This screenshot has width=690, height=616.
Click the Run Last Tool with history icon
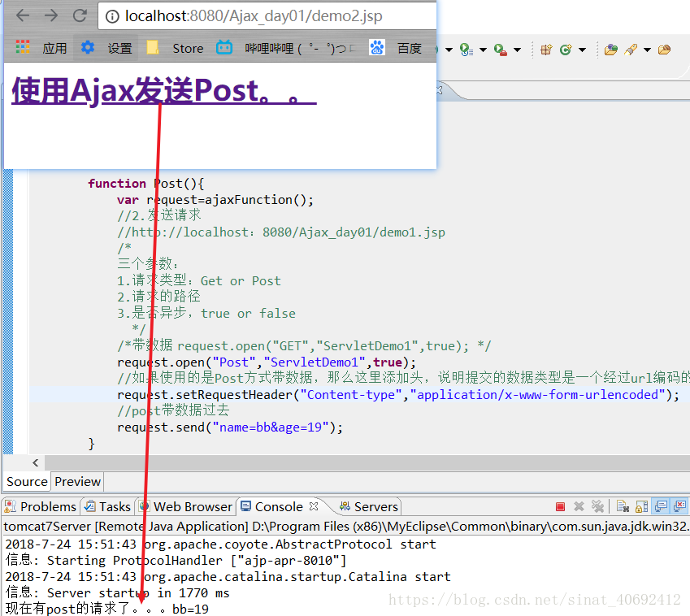pos(466,50)
